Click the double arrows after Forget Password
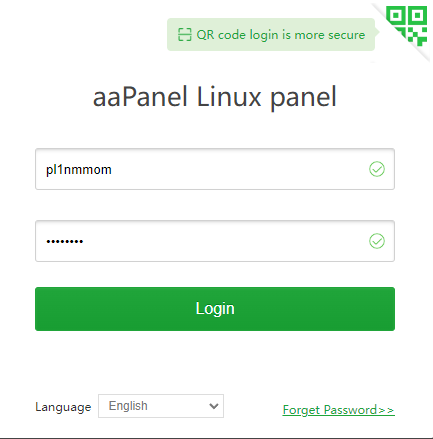The width and height of the screenshot is (433, 439). 386,410
